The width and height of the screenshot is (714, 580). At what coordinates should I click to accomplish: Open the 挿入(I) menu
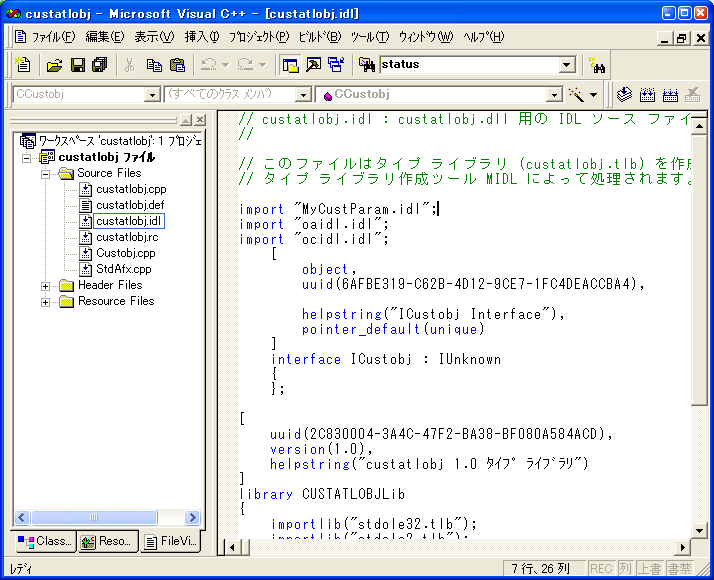(x=202, y=37)
